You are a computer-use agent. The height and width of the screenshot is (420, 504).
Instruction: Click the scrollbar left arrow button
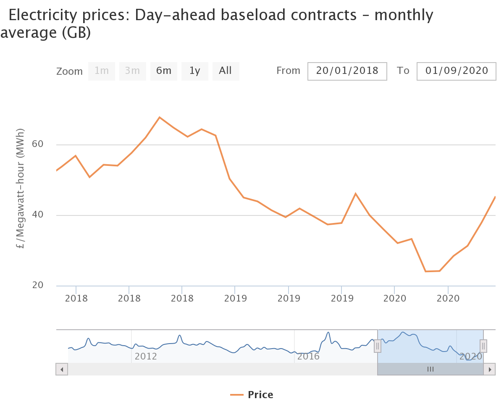[x=62, y=369]
